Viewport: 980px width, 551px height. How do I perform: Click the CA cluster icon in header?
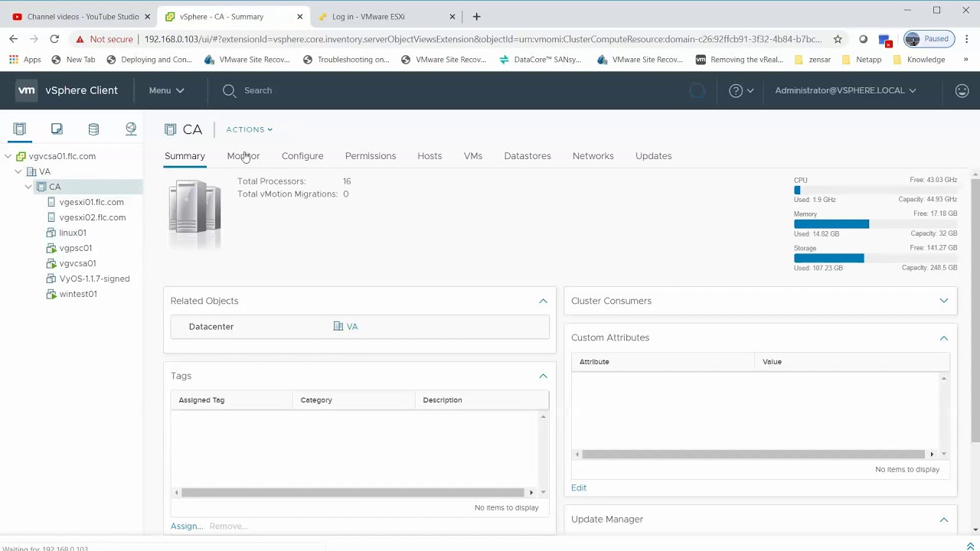171,129
